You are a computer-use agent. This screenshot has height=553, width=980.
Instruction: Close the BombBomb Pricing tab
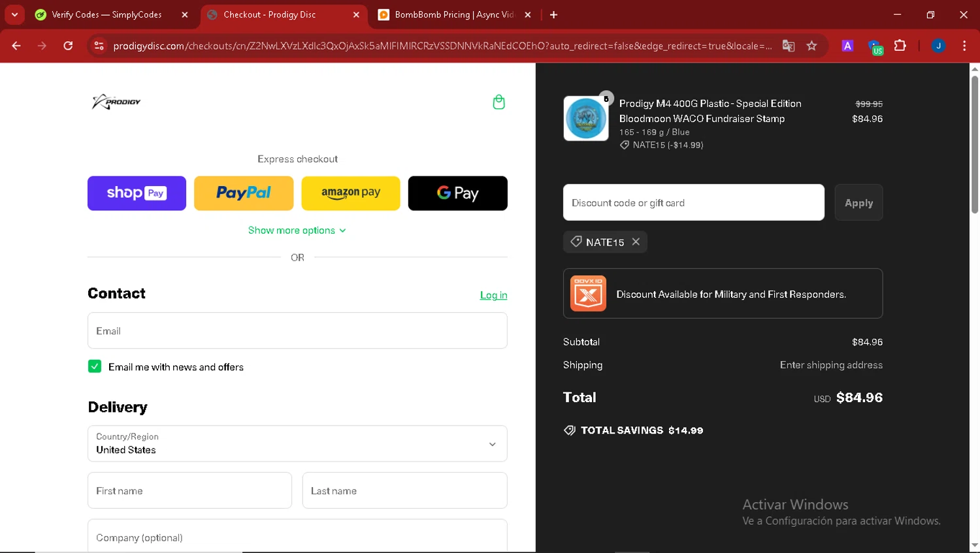coord(528,14)
